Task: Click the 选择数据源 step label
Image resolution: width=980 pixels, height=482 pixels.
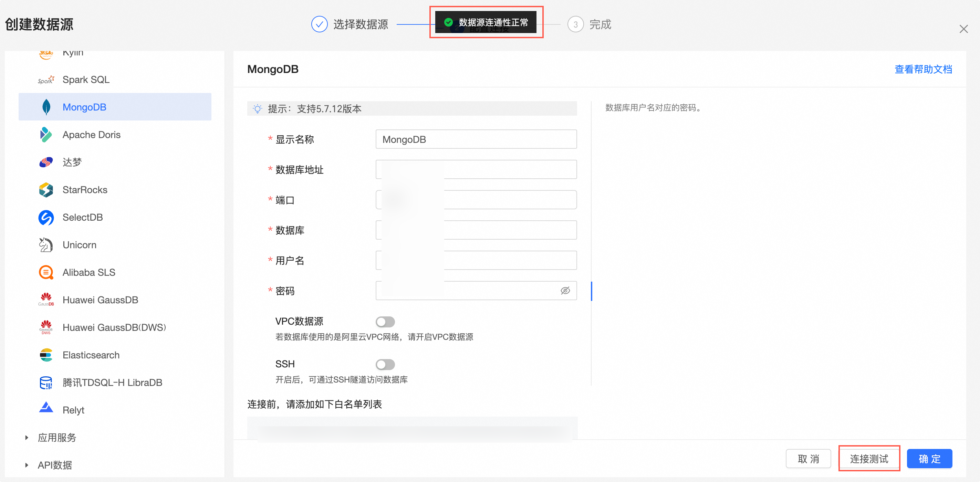Action: (360, 24)
